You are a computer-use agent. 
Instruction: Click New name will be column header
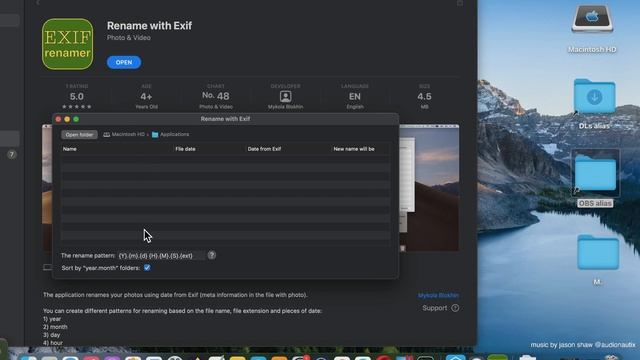[x=354, y=149]
